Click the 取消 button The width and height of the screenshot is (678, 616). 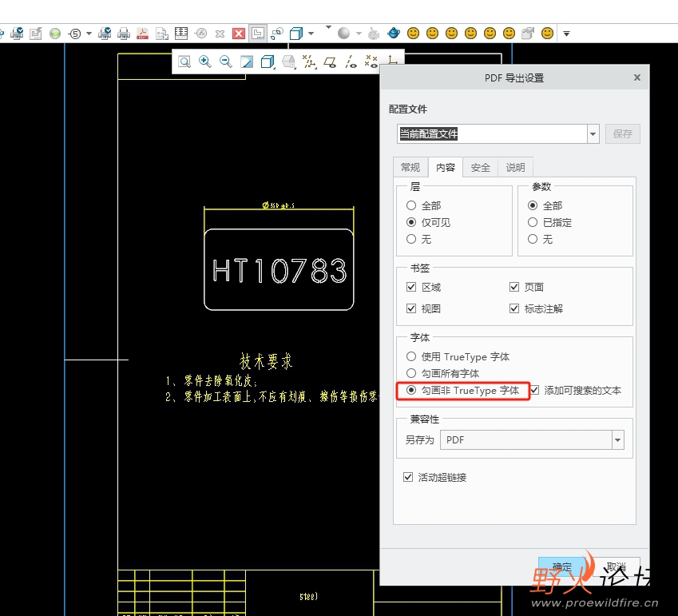click(x=616, y=567)
